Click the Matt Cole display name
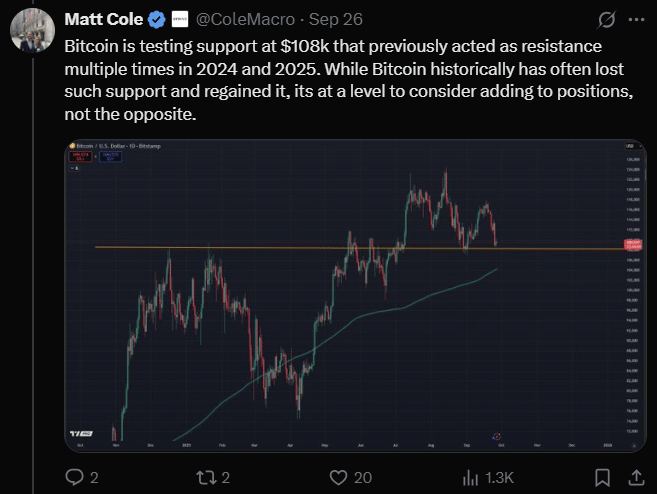 pyautogui.click(x=103, y=19)
